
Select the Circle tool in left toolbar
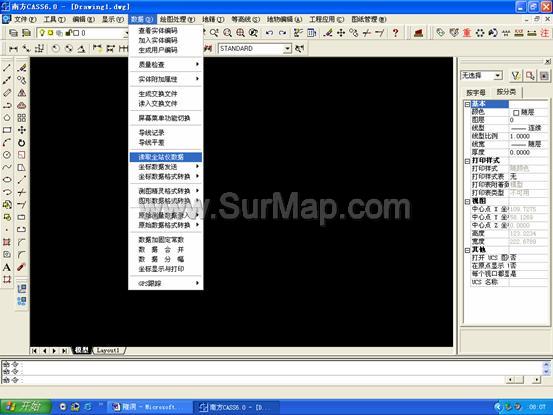(7, 155)
